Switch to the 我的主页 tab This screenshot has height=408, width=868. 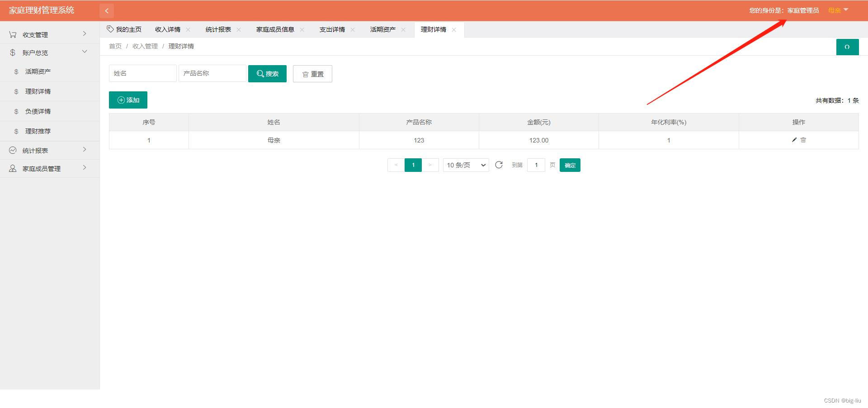pyautogui.click(x=129, y=29)
